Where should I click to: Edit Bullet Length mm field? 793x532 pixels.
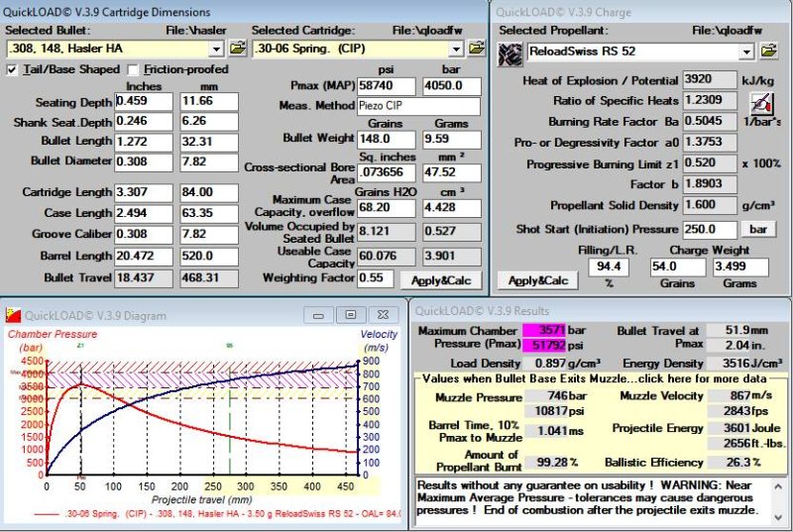click(x=209, y=142)
